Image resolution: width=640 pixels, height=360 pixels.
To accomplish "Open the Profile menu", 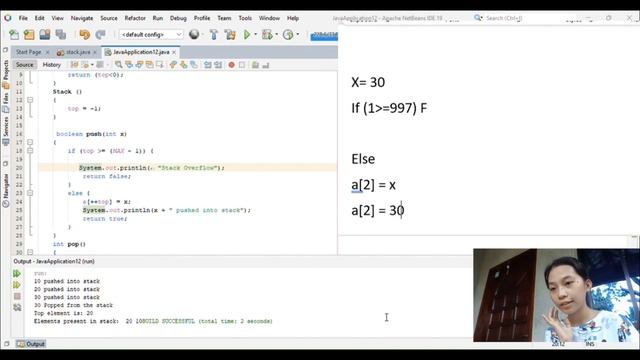I will 202,18.
